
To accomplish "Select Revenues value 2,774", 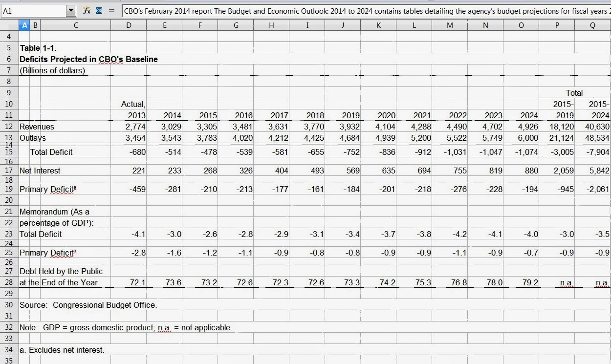I will pos(135,127).
